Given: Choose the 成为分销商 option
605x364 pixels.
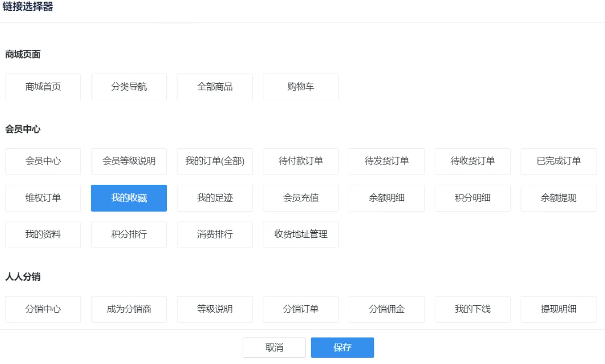Looking at the screenshot, I should tap(129, 309).
